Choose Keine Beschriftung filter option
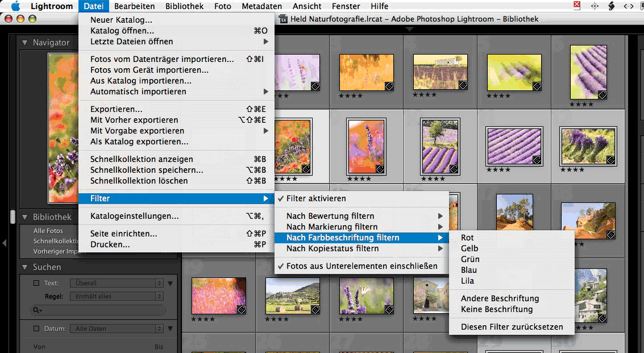This screenshot has height=353, width=644. click(512, 309)
